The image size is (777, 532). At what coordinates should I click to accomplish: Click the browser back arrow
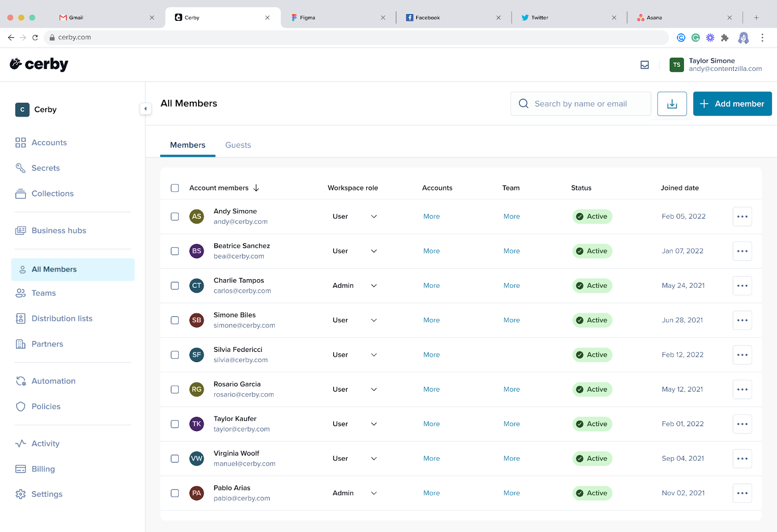[11, 37]
